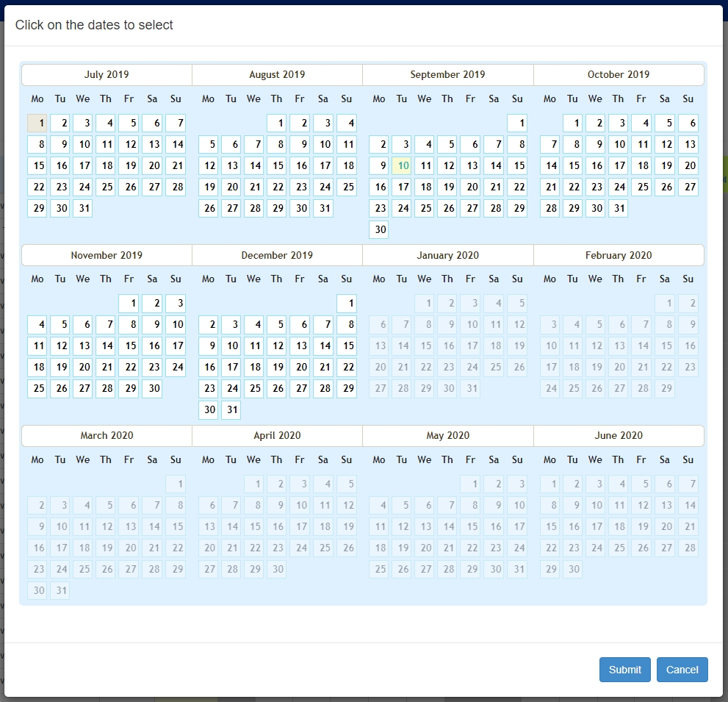The width and height of the screenshot is (728, 702).
Task: Select November 24, 2019
Action: pyautogui.click(x=176, y=367)
